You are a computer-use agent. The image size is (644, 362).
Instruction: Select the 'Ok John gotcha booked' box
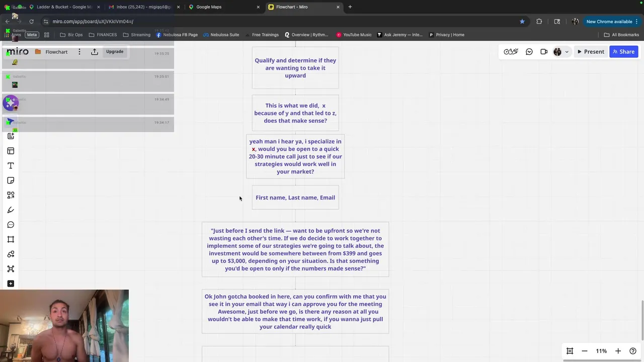[x=295, y=311]
